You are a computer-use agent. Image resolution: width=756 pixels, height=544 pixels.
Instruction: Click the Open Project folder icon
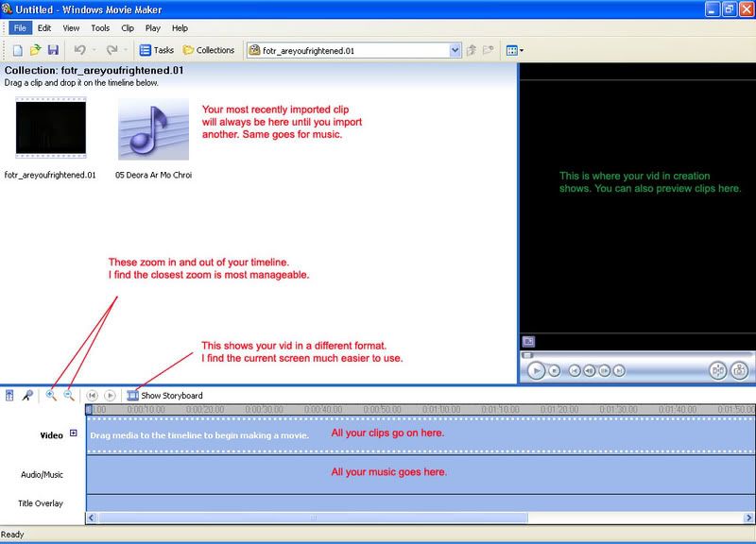tap(35, 50)
